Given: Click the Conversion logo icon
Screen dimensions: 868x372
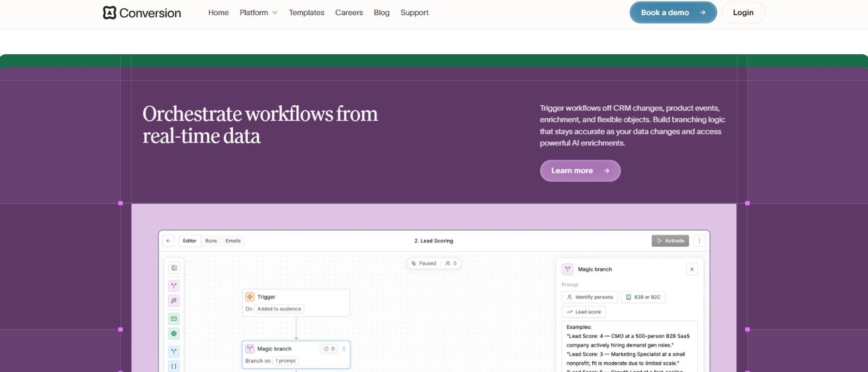Looking at the screenshot, I should (110, 12).
